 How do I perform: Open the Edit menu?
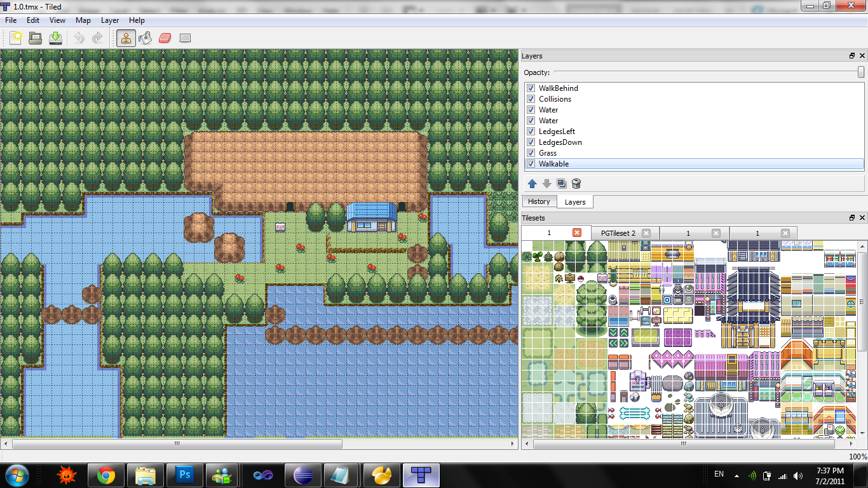click(x=33, y=20)
